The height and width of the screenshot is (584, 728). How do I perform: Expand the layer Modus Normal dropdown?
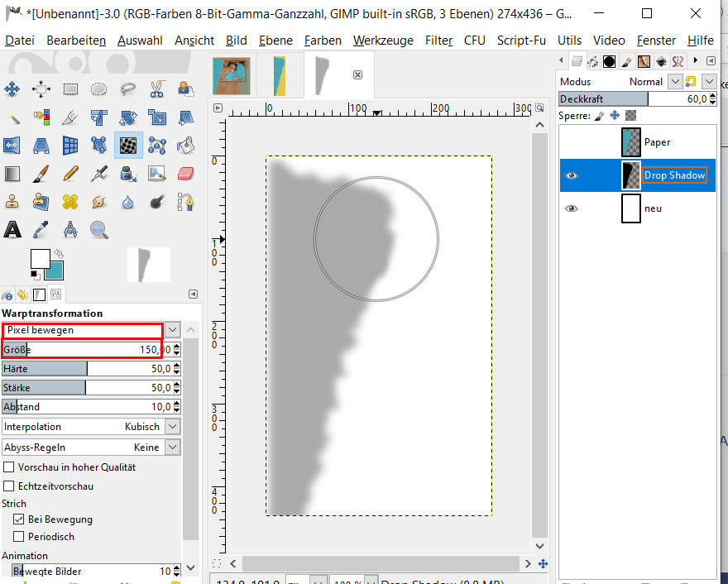click(675, 81)
